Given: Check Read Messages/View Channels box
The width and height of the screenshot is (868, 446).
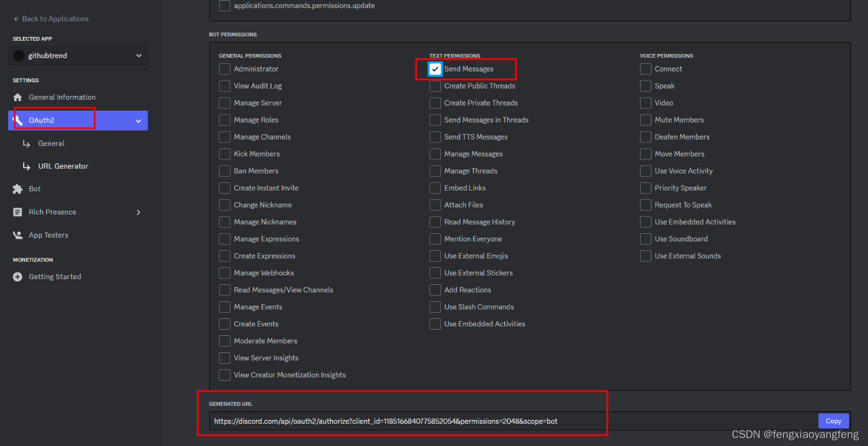Looking at the screenshot, I should click(225, 290).
